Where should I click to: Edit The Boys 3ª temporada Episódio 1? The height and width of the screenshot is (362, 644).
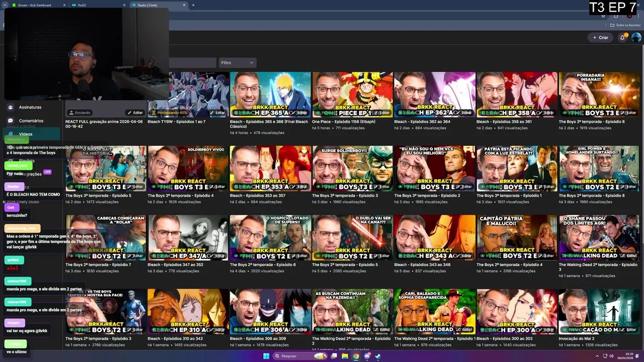tap(546, 187)
